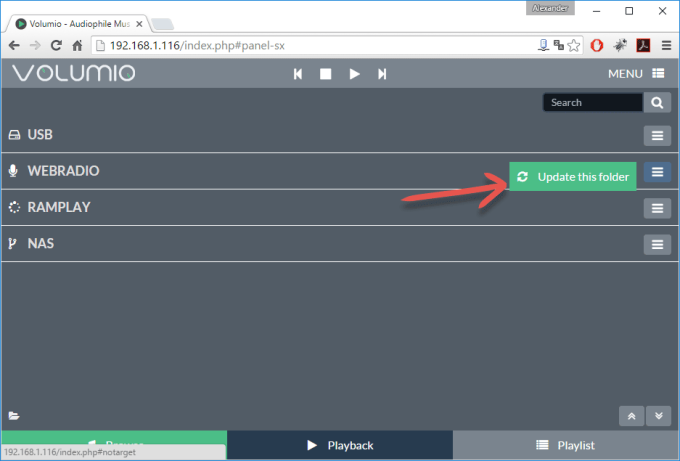The image size is (680, 461).
Task: Open the options menu for NAS
Action: click(657, 245)
